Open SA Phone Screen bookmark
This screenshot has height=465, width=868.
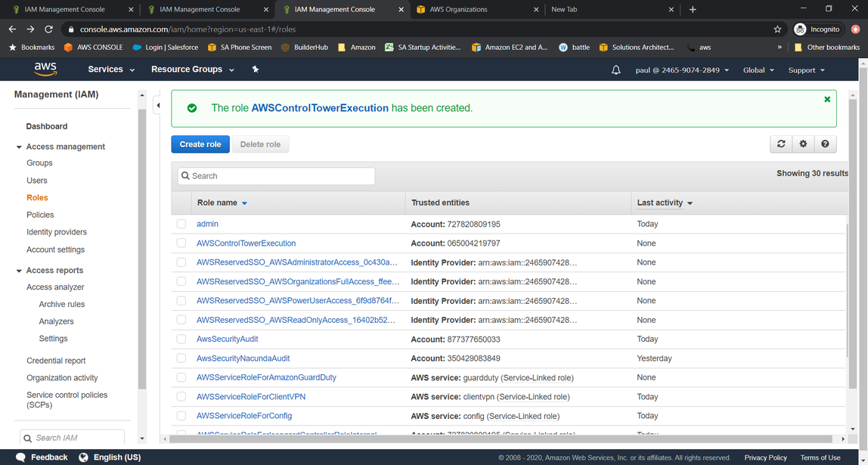239,47
